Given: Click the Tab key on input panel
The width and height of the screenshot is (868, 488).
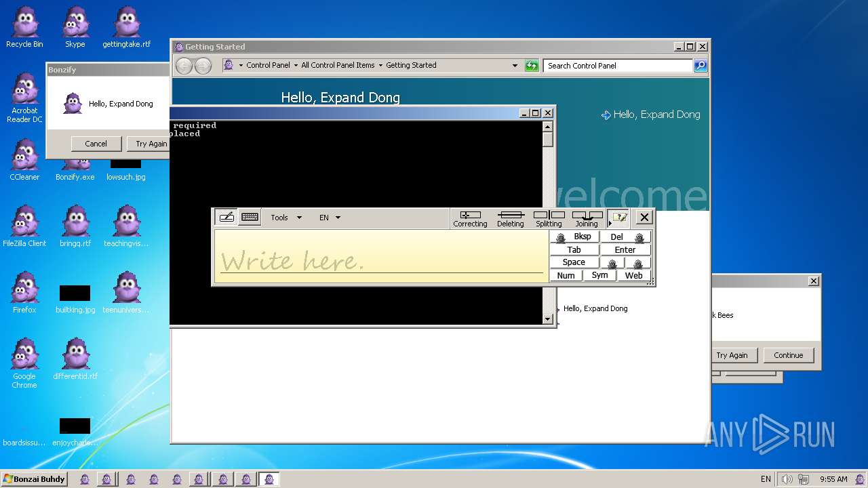Looking at the screenshot, I should coord(574,249).
